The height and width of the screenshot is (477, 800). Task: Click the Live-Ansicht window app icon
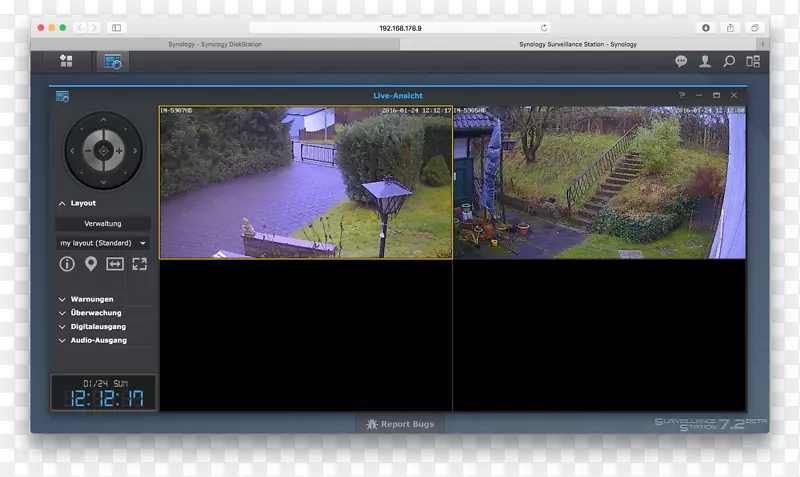click(x=62, y=96)
